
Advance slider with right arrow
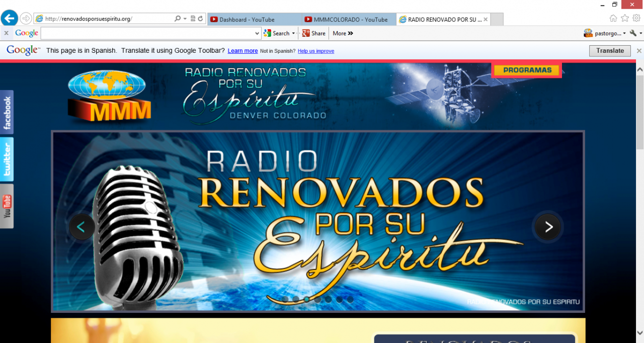[548, 227]
